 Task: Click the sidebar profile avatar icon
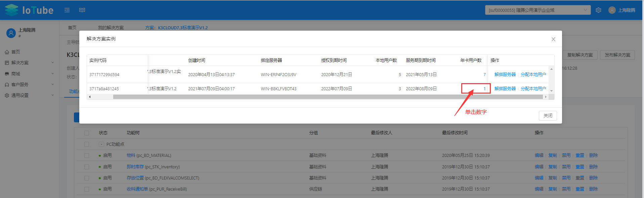(11, 33)
